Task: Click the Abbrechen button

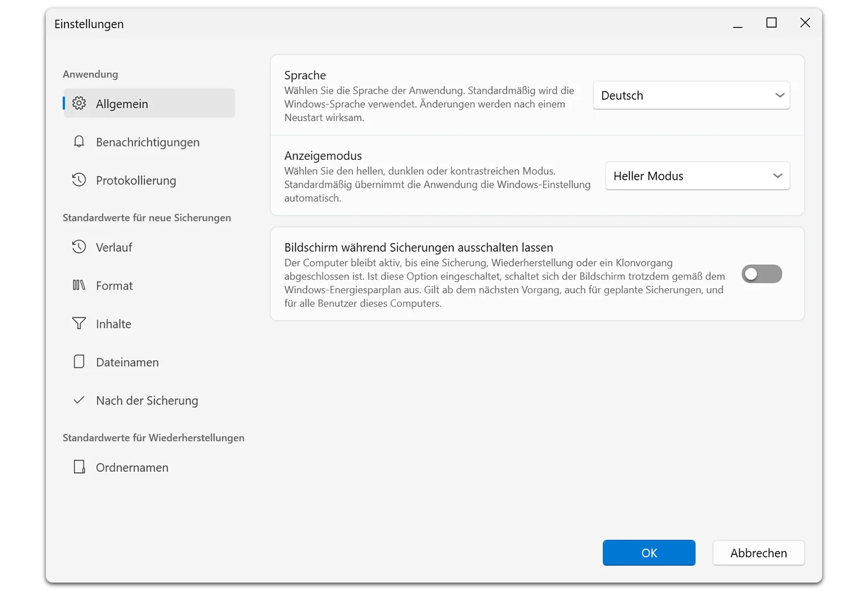Action: [759, 553]
